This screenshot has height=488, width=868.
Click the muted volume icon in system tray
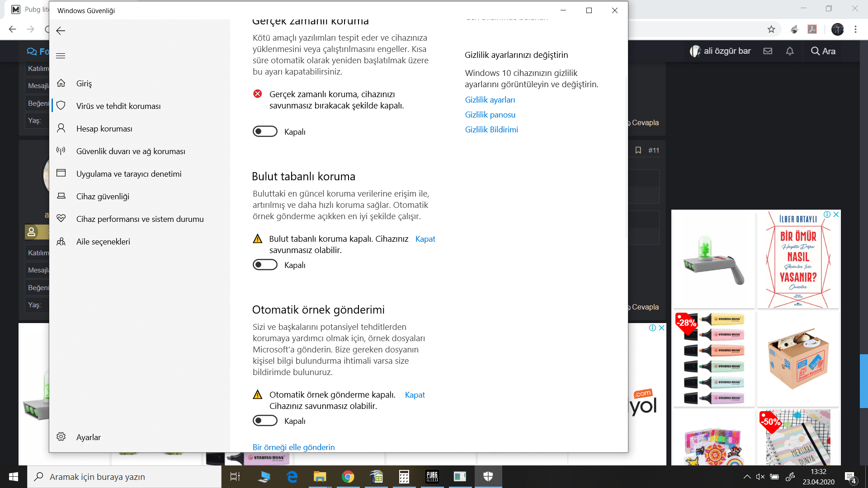tap(760, 477)
